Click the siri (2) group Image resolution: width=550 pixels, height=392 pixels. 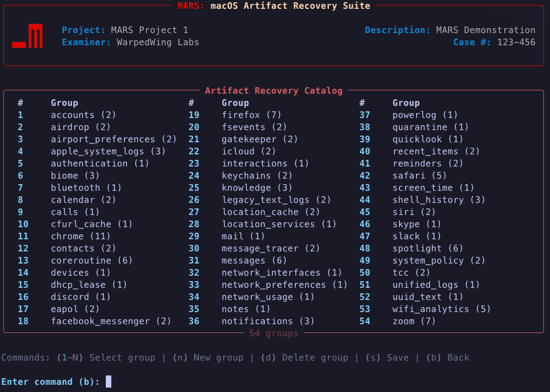pos(414,212)
